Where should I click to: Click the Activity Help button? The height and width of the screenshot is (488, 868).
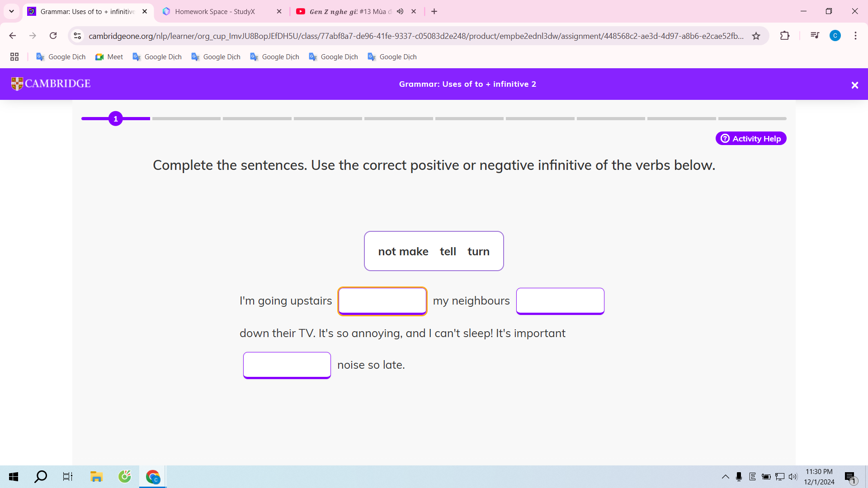pos(751,138)
